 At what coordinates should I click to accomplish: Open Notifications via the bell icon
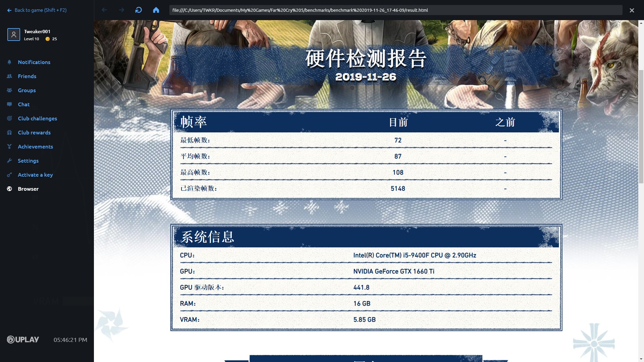[x=10, y=62]
